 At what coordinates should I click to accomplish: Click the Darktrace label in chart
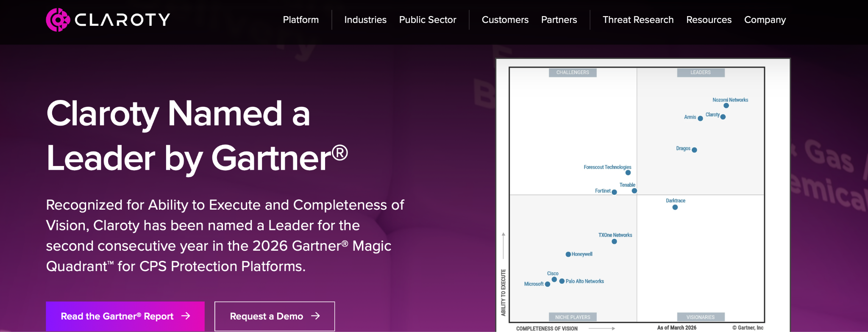coord(675,201)
